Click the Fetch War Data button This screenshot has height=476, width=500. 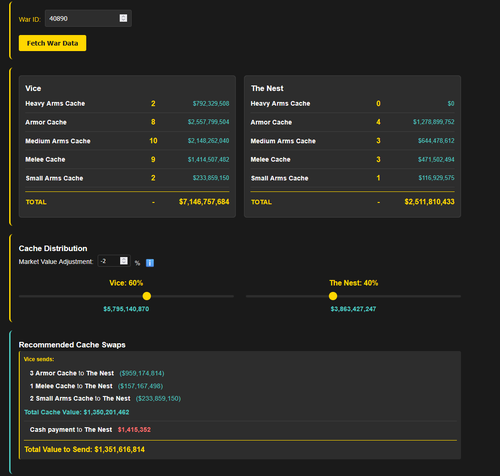pos(52,43)
